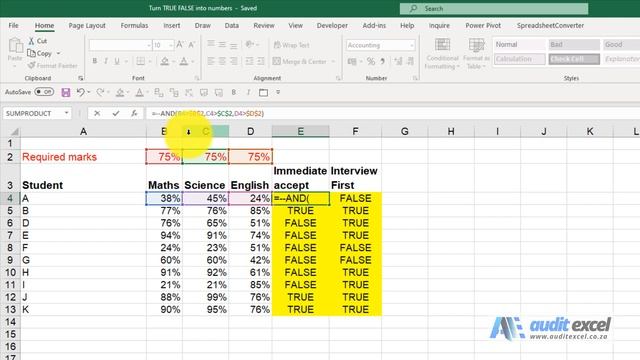Open Format as Table menu
Screen dimensions: 640x360
coord(476,53)
